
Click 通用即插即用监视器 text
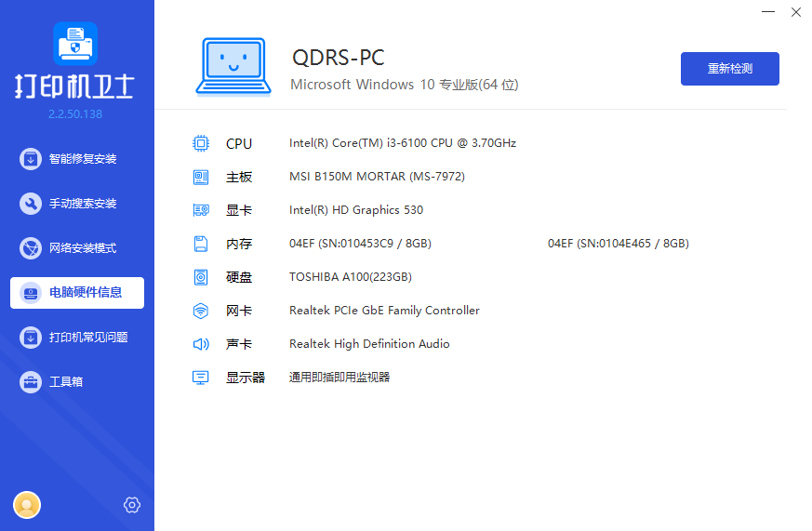point(339,378)
